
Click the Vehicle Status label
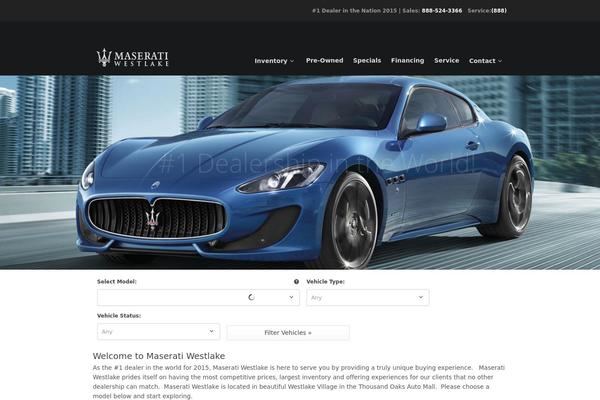119,316
